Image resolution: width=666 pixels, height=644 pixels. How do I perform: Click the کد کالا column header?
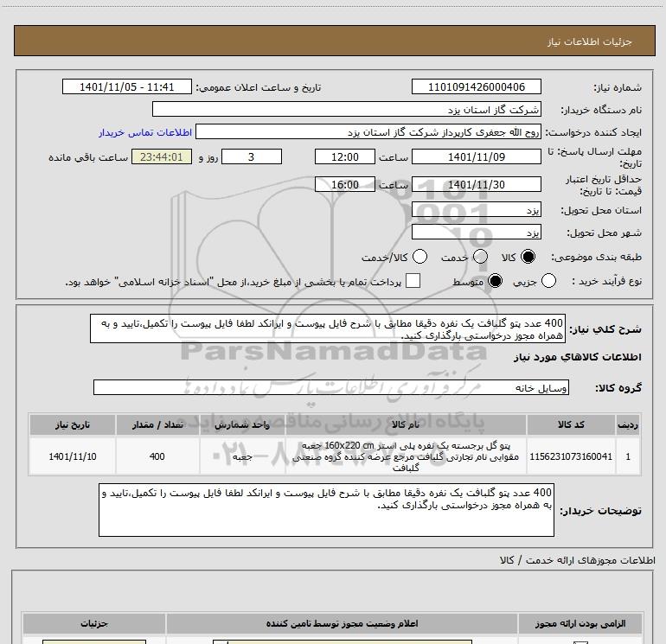pos(571,424)
